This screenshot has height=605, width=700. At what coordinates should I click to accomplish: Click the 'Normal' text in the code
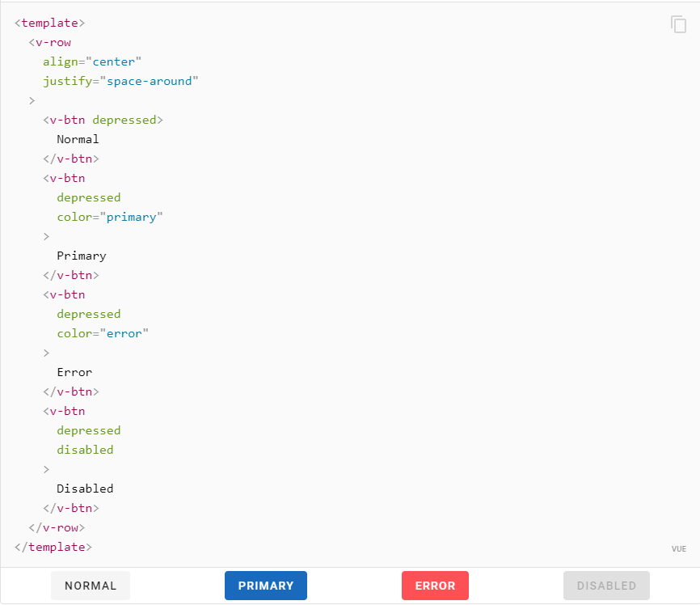78,139
